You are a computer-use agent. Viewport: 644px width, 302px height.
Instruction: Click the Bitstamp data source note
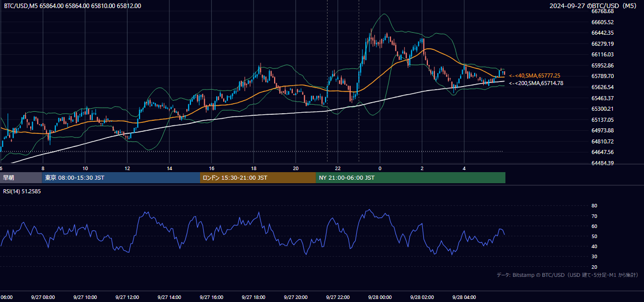(x=567, y=275)
